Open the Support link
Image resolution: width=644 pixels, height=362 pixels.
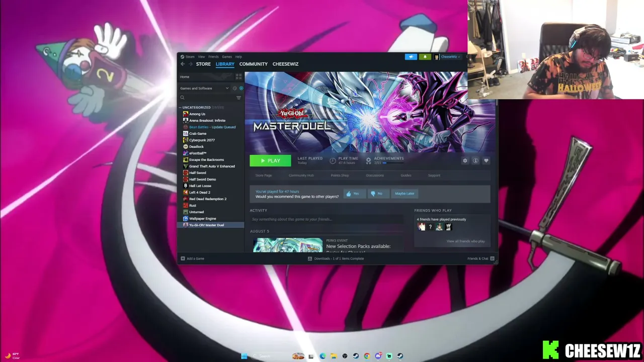click(x=434, y=175)
